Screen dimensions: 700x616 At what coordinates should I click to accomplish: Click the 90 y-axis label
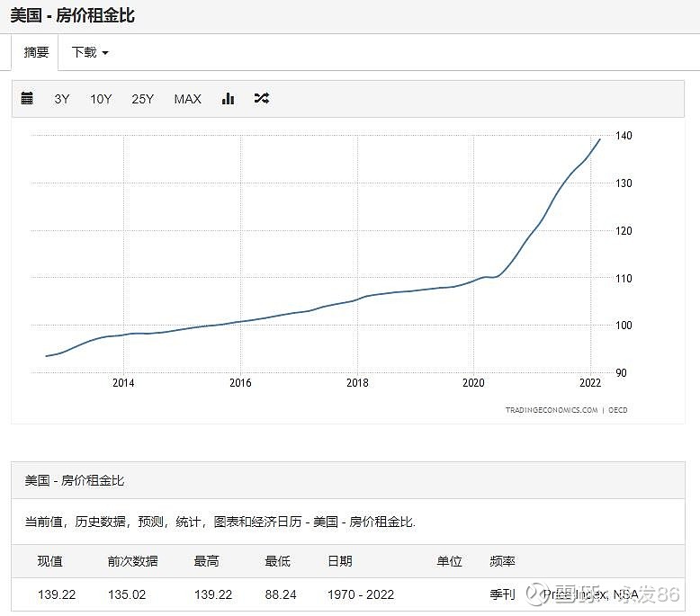[622, 373]
